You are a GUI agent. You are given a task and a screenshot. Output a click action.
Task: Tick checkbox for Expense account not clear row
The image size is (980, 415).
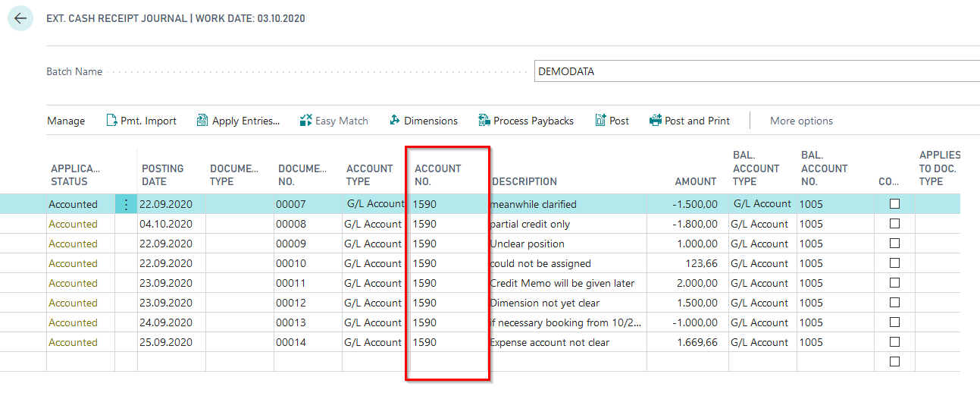894,342
